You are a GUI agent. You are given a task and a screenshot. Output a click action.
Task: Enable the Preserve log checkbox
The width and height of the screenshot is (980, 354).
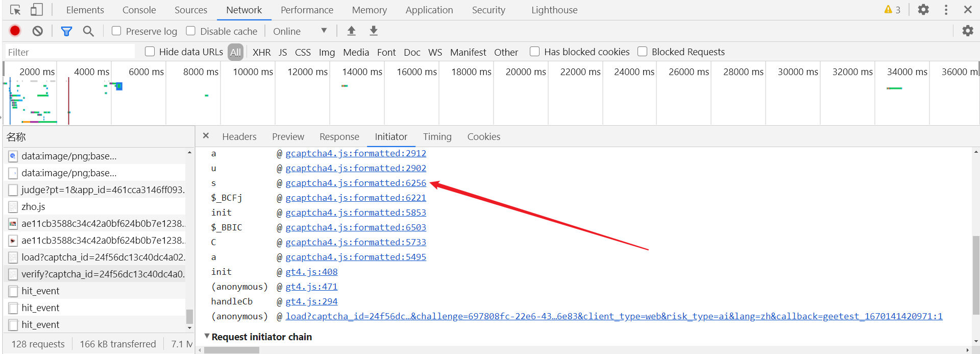[117, 31]
